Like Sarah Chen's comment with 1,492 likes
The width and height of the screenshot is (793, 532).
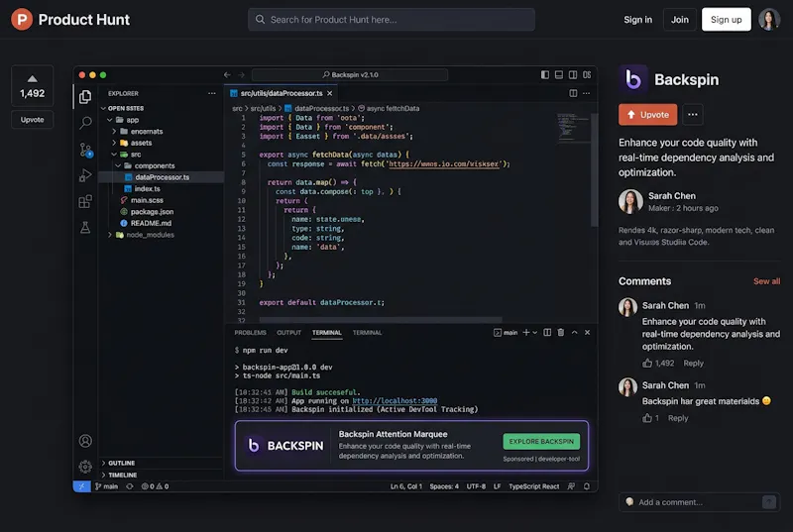647,364
